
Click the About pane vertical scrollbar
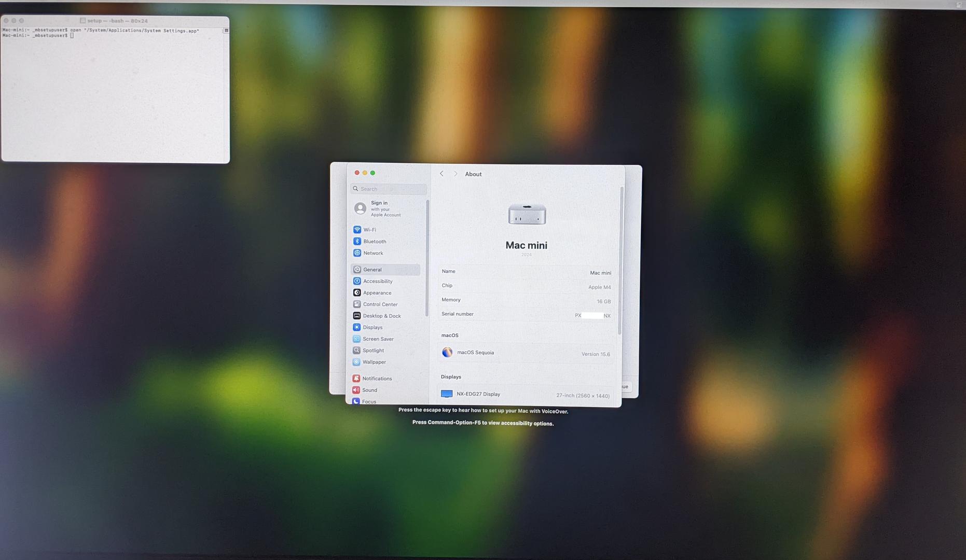tap(620, 260)
